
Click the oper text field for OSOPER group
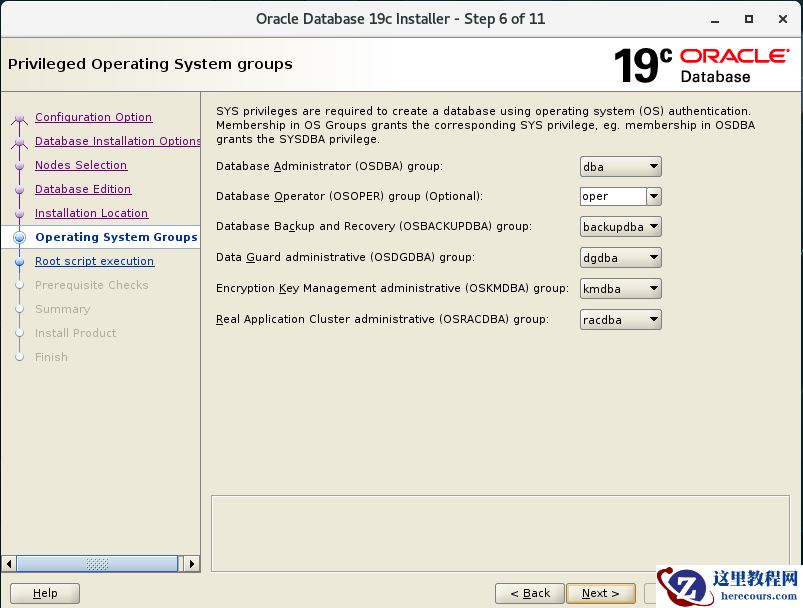(x=613, y=196)
